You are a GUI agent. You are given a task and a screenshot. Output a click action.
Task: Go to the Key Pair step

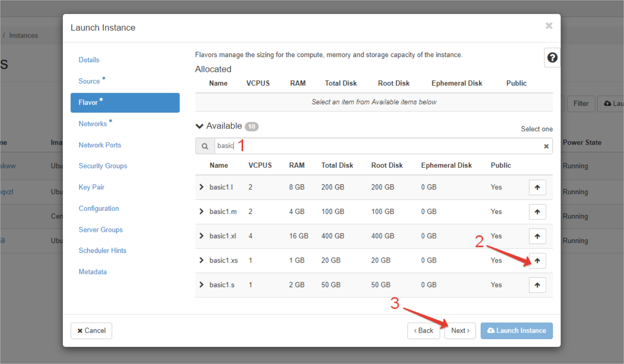pos(91,187)
